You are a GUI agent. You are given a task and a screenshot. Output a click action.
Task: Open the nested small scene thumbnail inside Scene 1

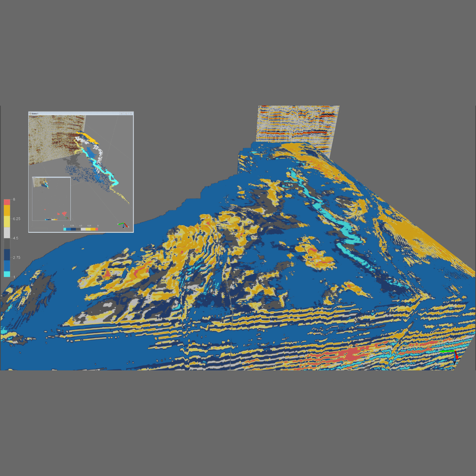point(51,199)
